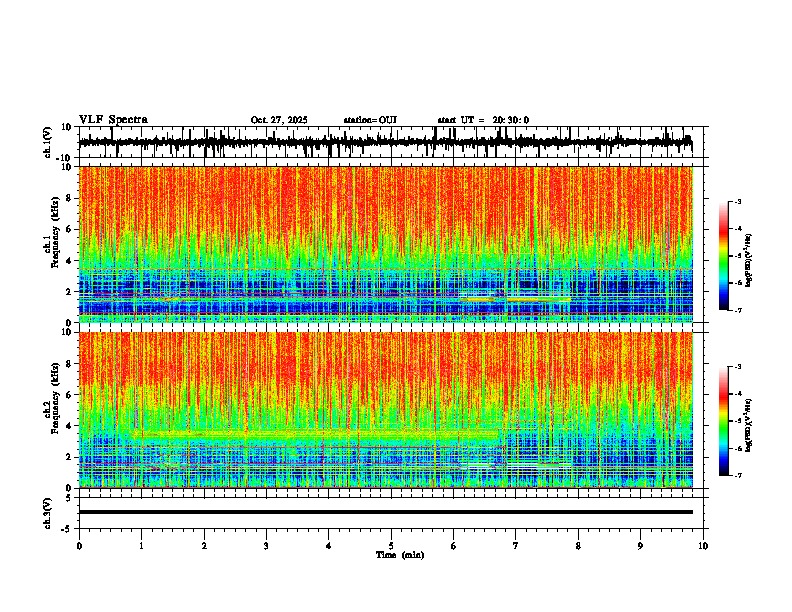Click the "-10" tick on the ch.1(V) axis

point(65,158)
